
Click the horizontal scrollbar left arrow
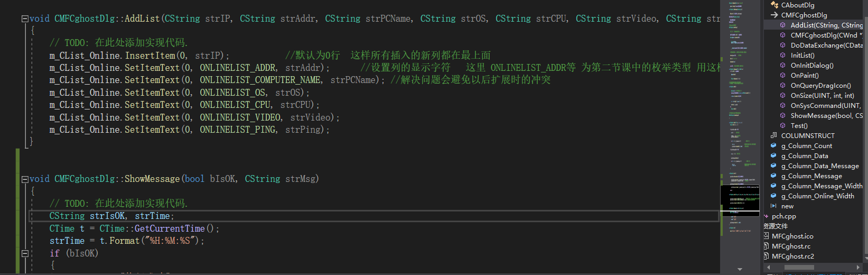[x=769, y=268]
